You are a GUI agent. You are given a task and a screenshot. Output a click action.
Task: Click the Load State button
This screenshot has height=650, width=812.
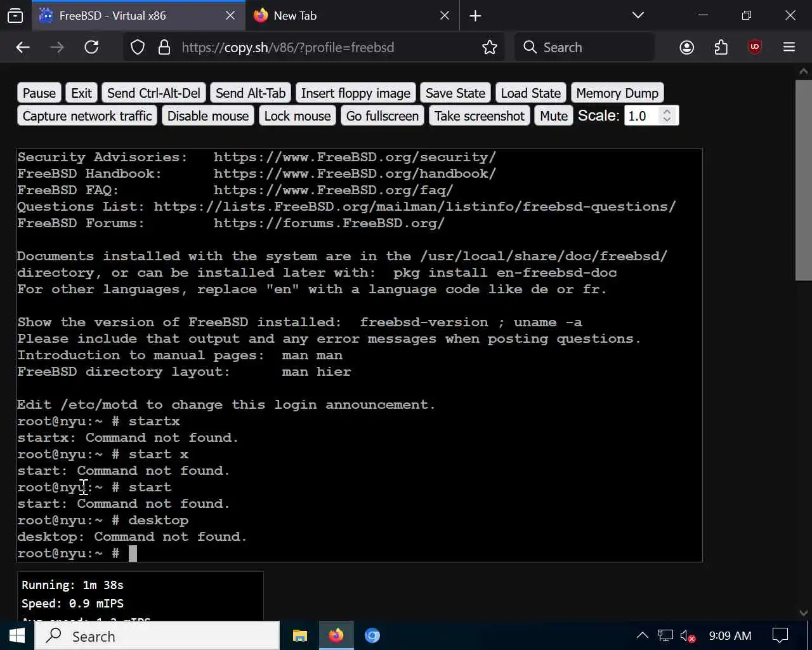click(531, 93)
